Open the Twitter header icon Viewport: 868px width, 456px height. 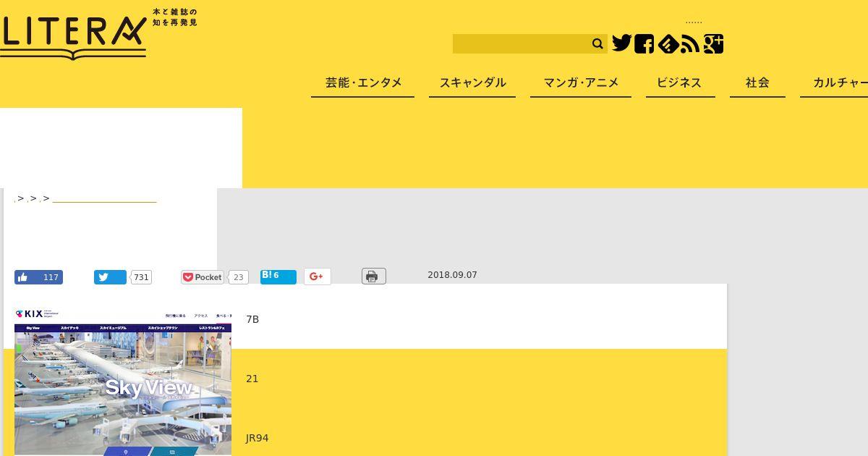(x=621, y=43)
